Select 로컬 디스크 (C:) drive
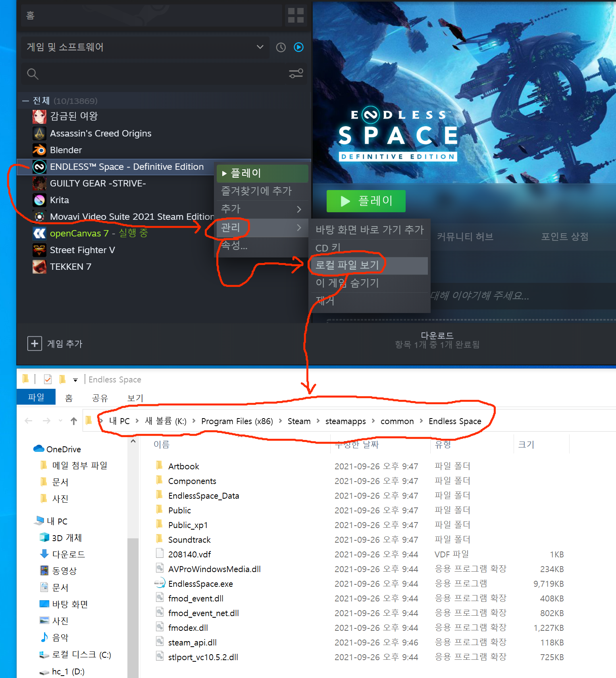The height and width of the screenshot is (678, 616). [81, 655]
